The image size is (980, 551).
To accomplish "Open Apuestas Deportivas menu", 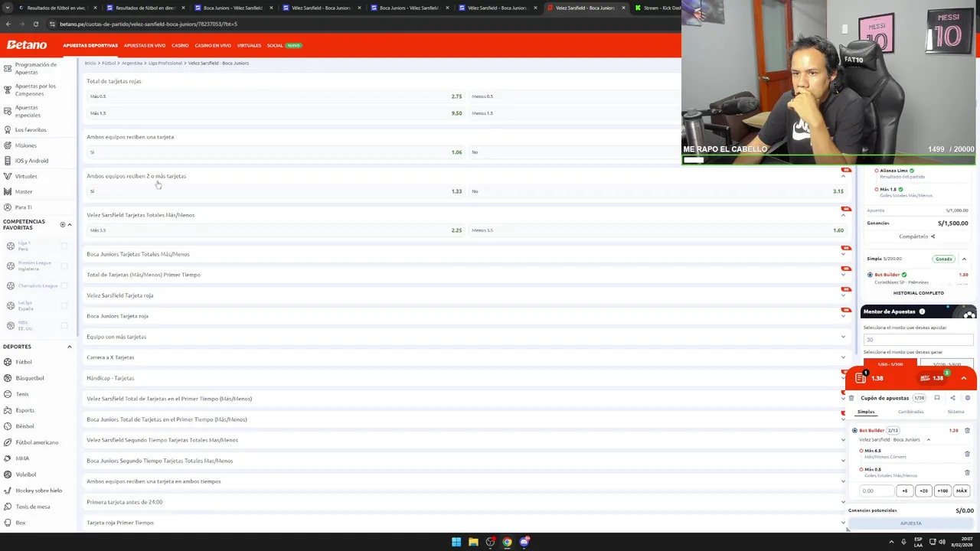I will tap(90, 45).
